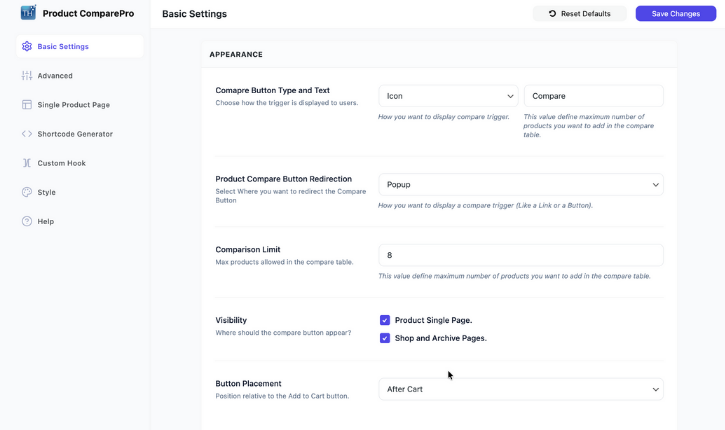Click the Product ComparePro logo icon
This screenshot has width=725, height=430.
coord(28,13)
